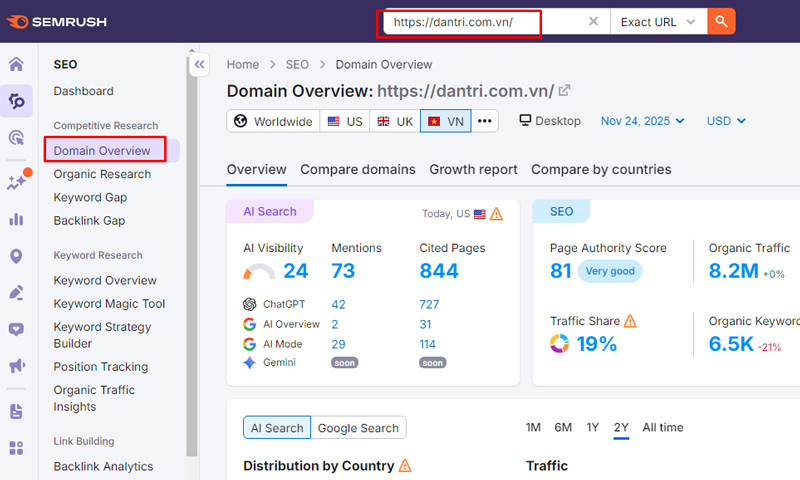Click the Traffic Share donut chart
The image size is (800, 480).
[x=559, y=344]
